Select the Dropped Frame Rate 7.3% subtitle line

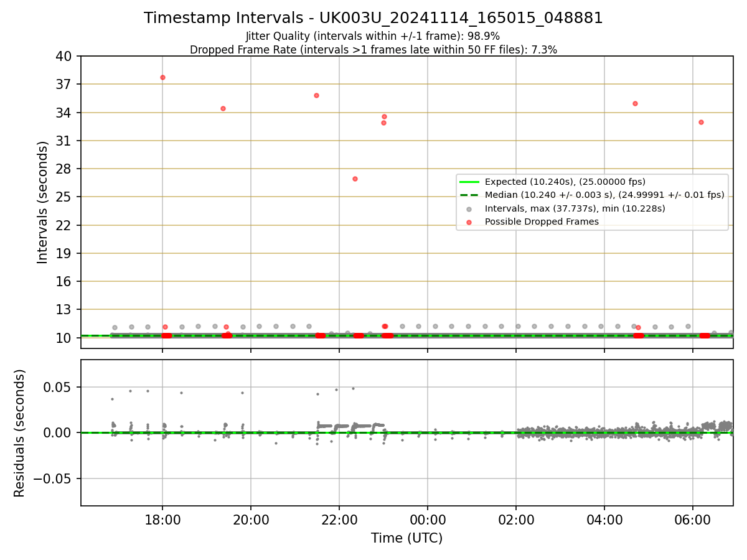click(x=374, y=50)
